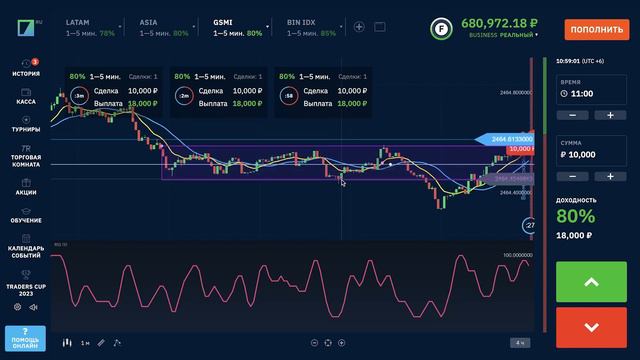Switch to the BIN IDX asset tab
Image resolution: width=640 pixels, height=360 pixels.
click(311, 28)
